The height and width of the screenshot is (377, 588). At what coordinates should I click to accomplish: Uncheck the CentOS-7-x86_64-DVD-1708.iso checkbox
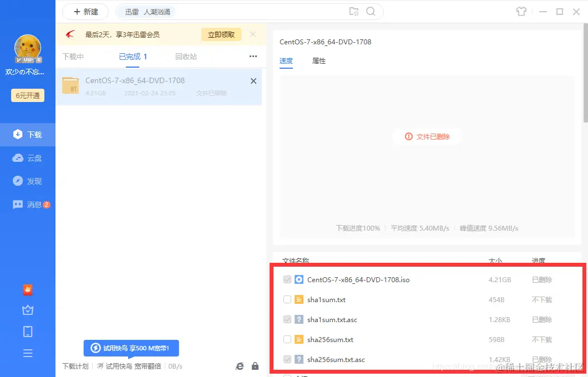pos(287,279)
